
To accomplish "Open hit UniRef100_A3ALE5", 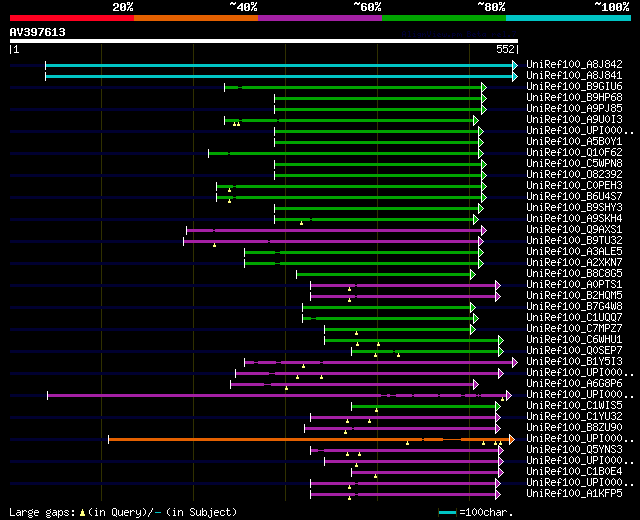I will [574, 251].
